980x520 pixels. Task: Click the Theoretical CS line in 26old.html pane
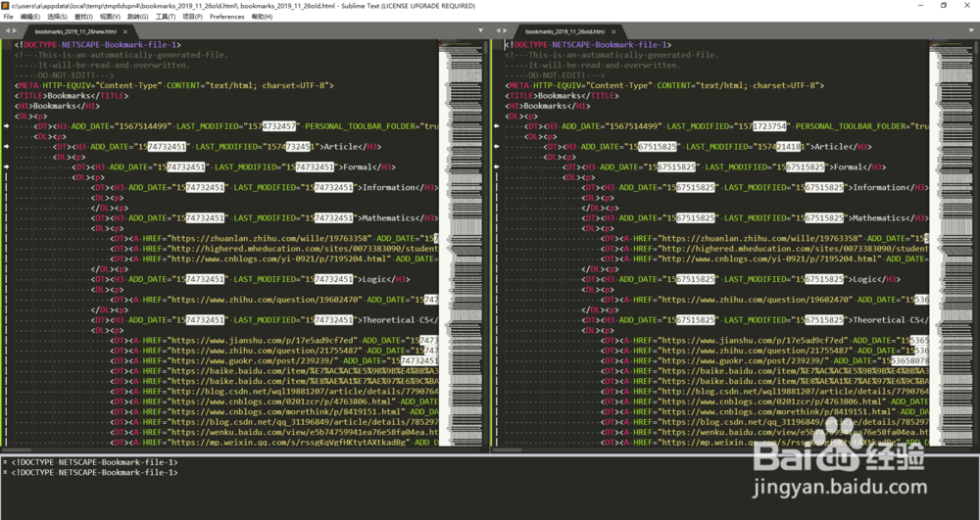pyautogui.click(x=756, y=319)
